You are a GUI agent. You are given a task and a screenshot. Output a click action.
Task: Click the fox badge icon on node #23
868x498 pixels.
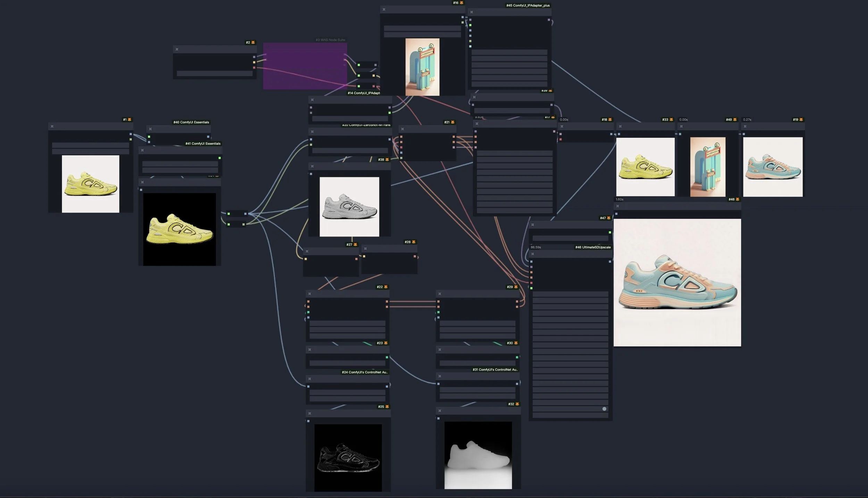pos(386,343)
